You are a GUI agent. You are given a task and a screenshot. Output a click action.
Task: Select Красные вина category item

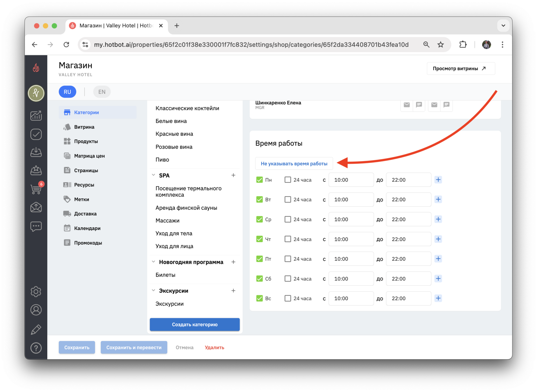(174, 134)
